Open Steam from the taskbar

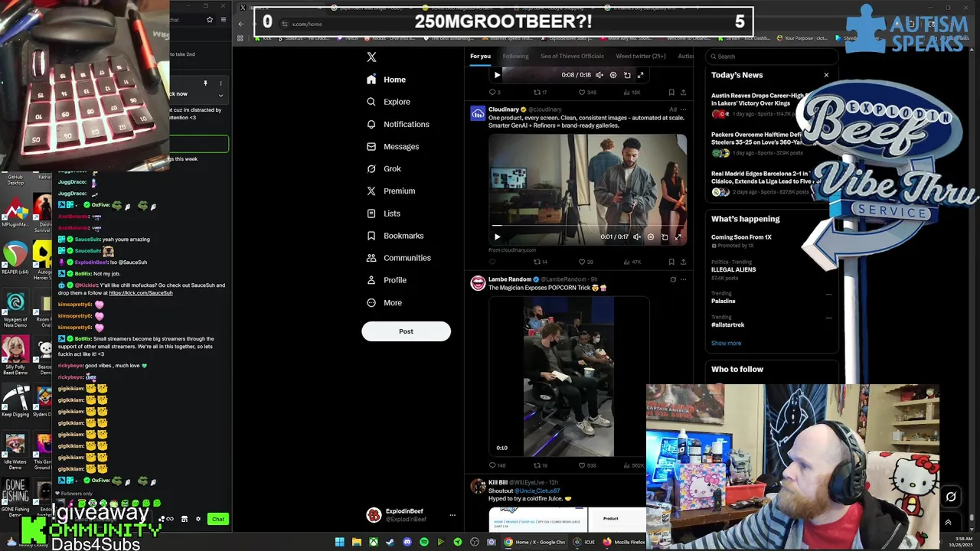tap(390, 542)
